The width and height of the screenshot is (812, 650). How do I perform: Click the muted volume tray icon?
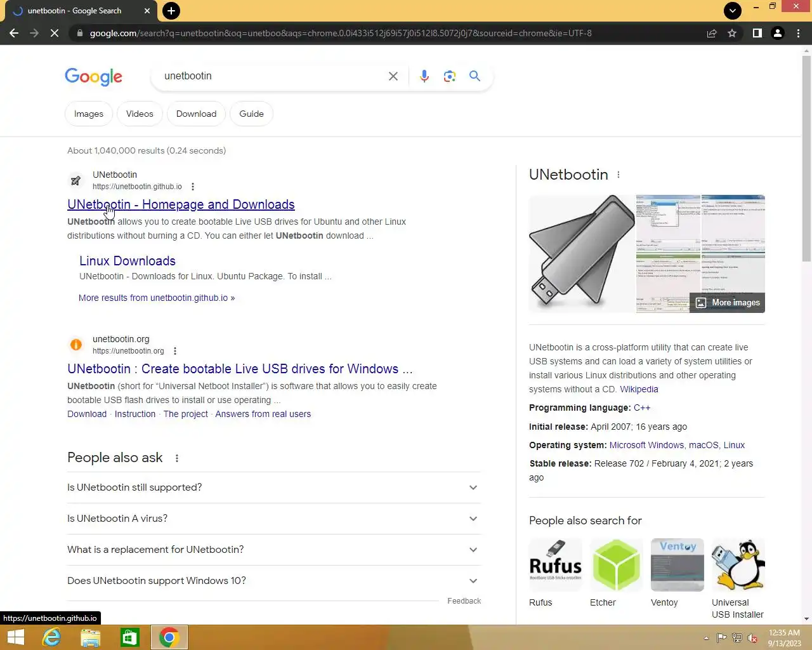click(x=752, y=638)
